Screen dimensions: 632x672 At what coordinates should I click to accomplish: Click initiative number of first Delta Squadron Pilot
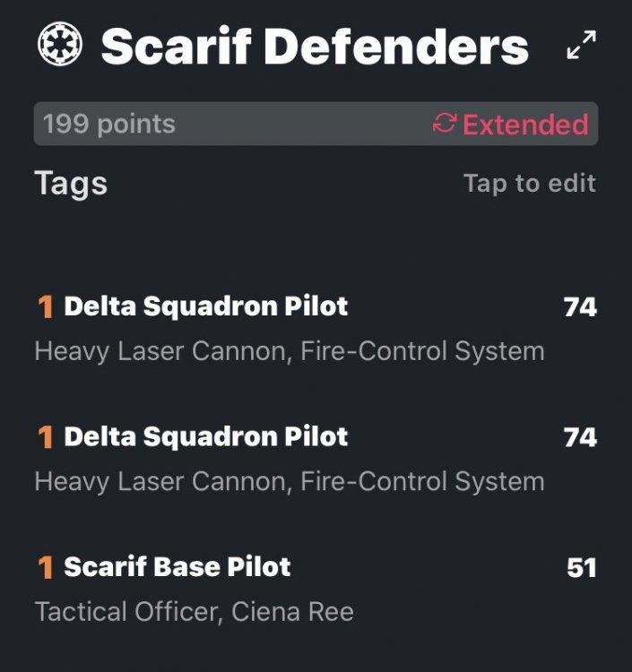click(x=45, y=307)
